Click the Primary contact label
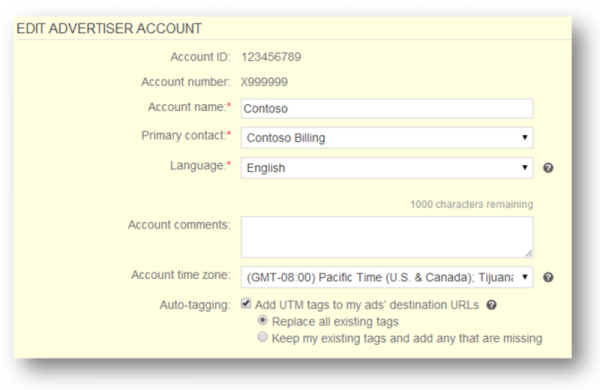Screen dimensions: 600x390 [186, 135]
